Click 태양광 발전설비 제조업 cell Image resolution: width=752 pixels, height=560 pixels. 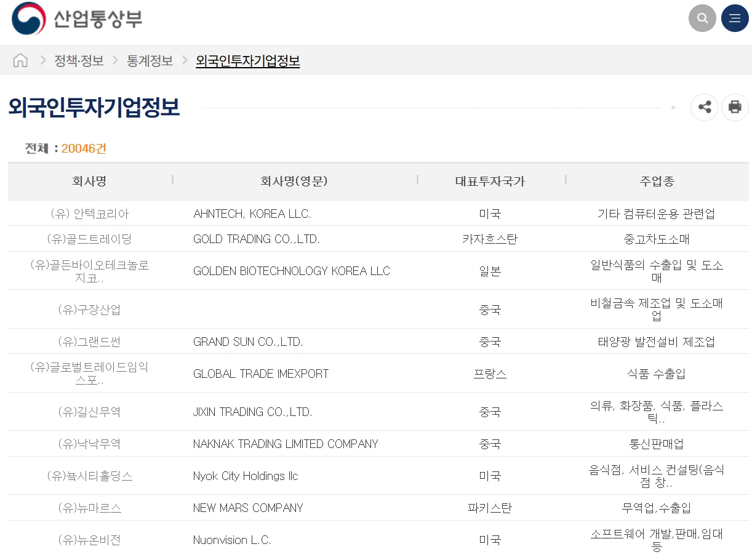[x=657, y=342]
